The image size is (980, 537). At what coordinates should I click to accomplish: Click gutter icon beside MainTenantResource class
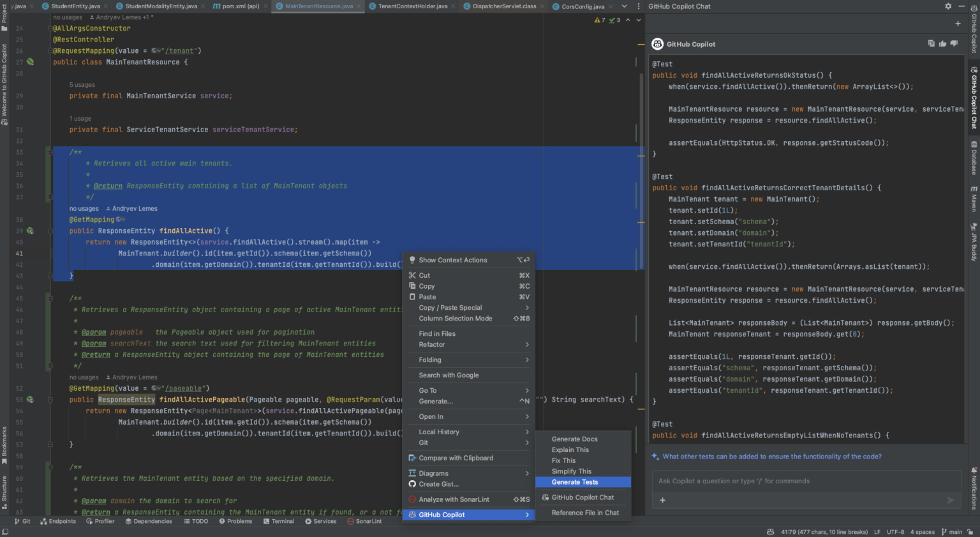30,62
